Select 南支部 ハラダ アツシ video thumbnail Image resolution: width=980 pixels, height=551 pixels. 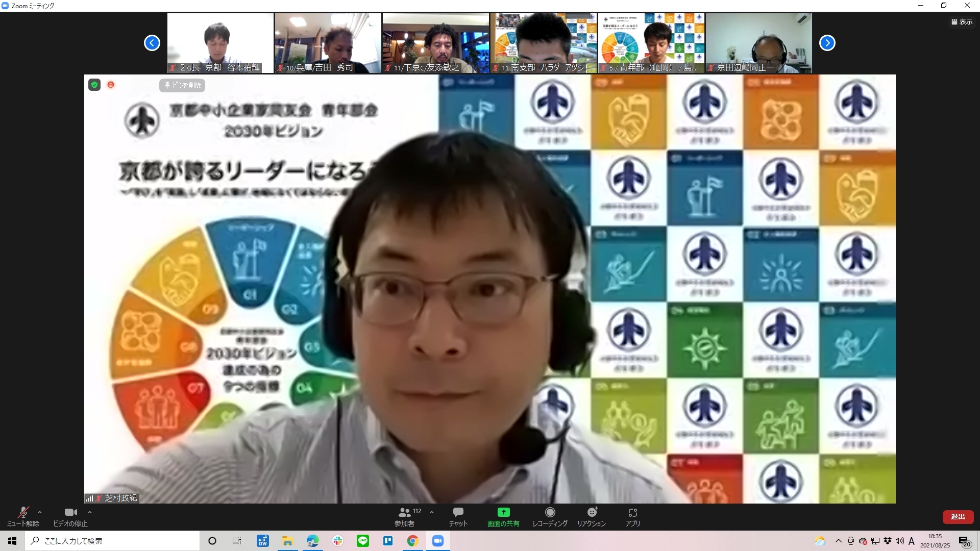(544, 43)
